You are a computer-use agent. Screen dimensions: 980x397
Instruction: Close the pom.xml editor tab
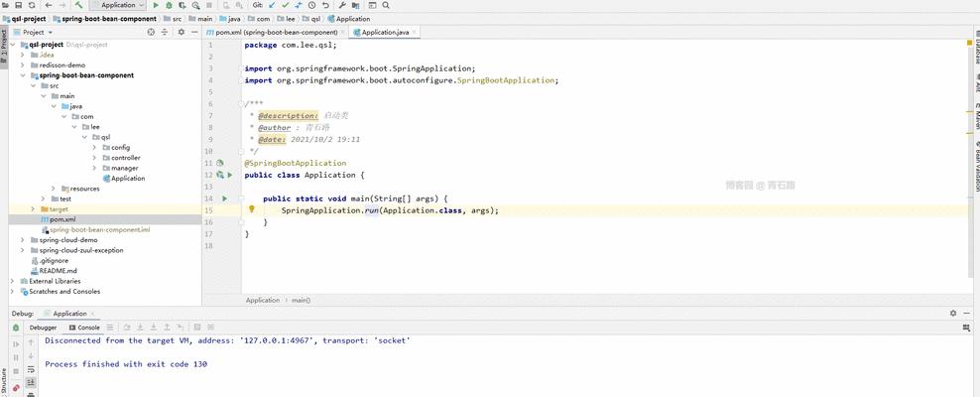pos(343,32)
